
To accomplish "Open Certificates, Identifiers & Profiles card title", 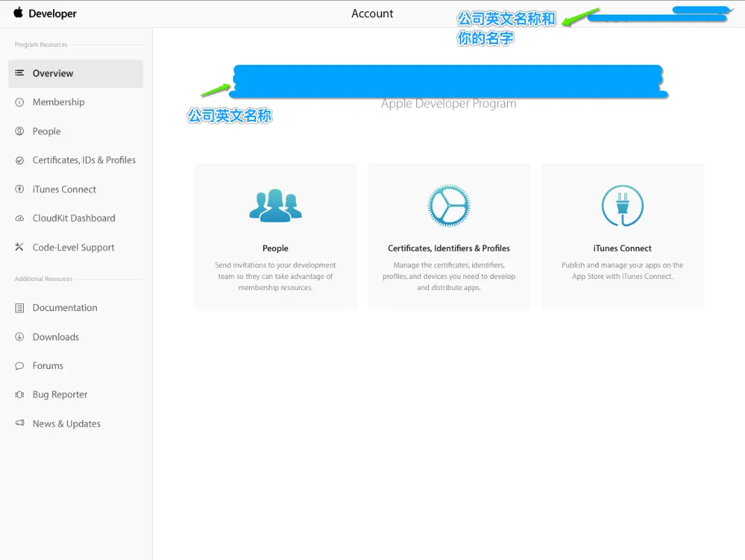I will pos(449,248).
